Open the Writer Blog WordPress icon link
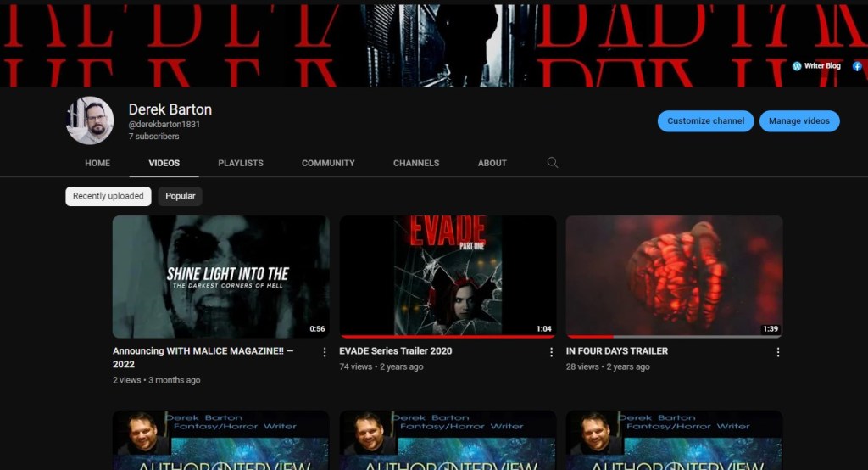 point(797,66)
